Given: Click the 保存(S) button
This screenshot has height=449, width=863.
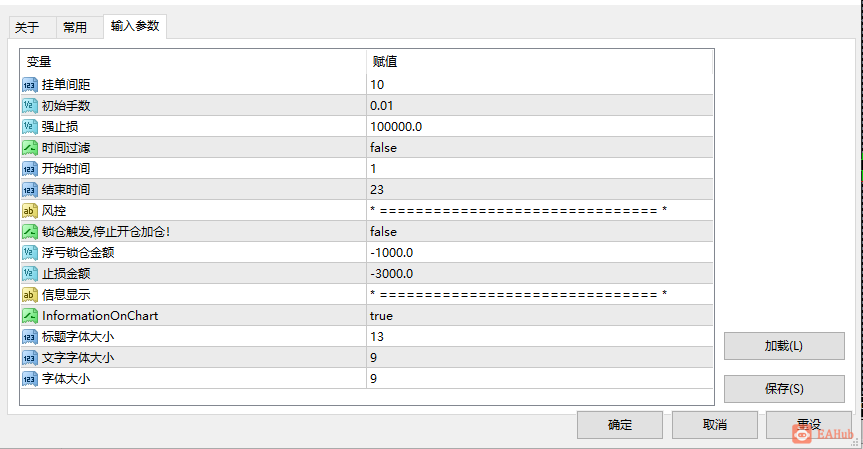Looking at the screenshot, I should 784,389.
